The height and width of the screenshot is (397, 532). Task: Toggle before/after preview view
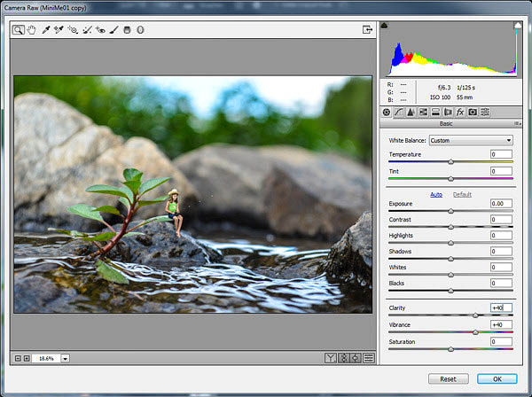click(331, 358)
